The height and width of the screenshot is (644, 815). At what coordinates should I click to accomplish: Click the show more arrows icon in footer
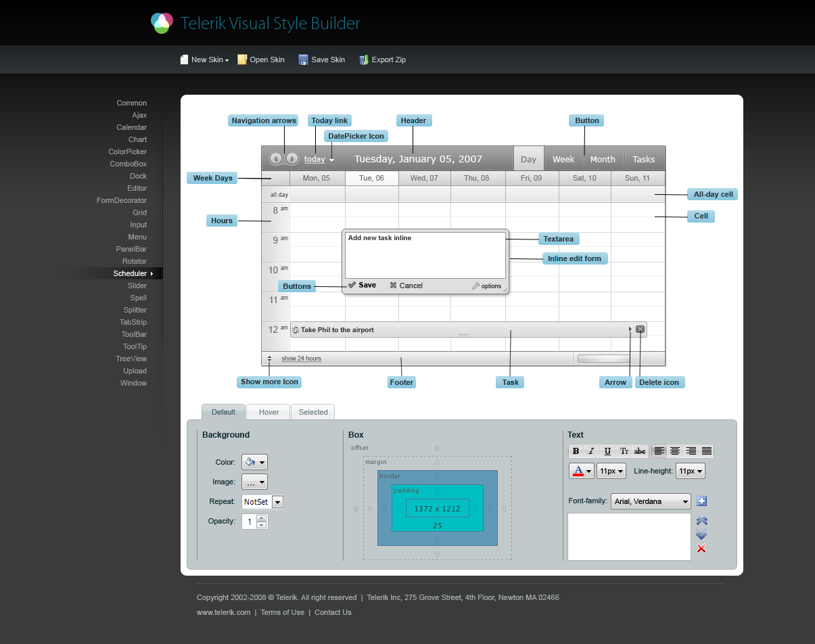coord(269,359)
